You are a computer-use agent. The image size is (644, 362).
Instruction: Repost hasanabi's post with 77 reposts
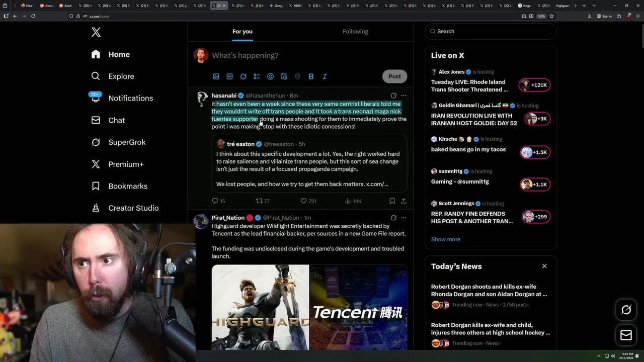click(263, 201)
